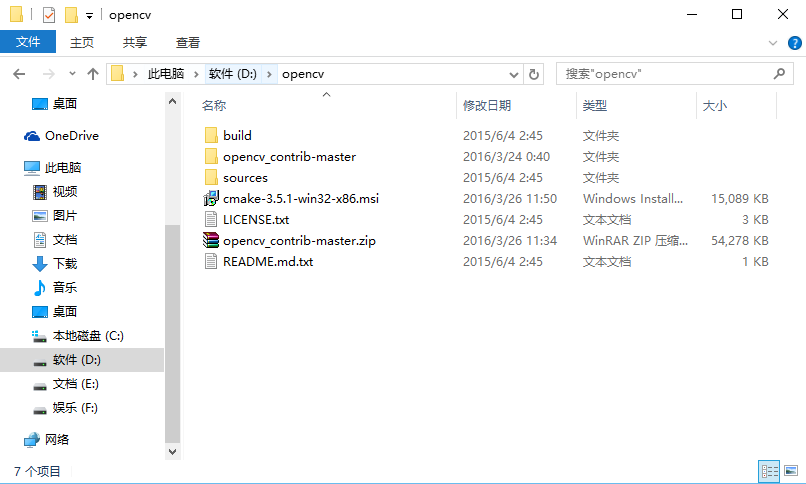Select the cmake-3.5.1-win32-x86.msi installer icon
This screenshot has height=484, width=806.
click(x=211, y=198)
